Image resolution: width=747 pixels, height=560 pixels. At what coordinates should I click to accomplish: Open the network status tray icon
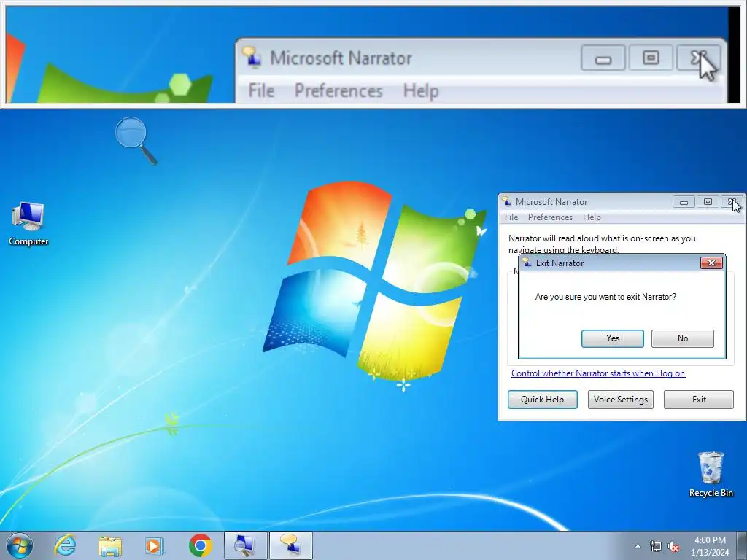coord(656,546)
